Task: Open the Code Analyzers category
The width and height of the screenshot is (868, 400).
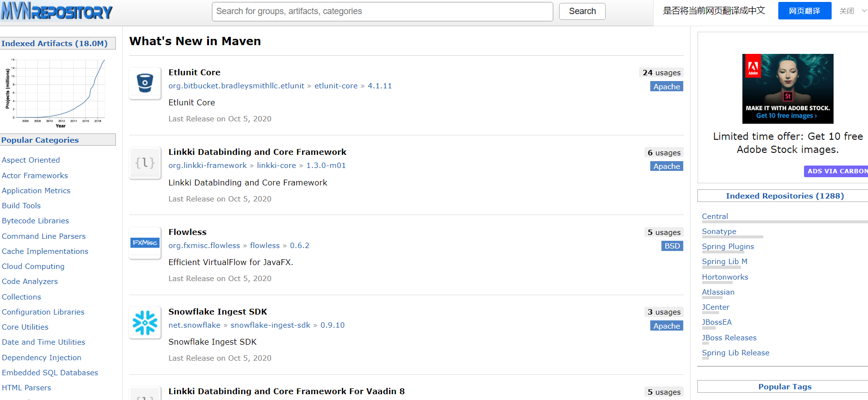Action: point(30,281)
